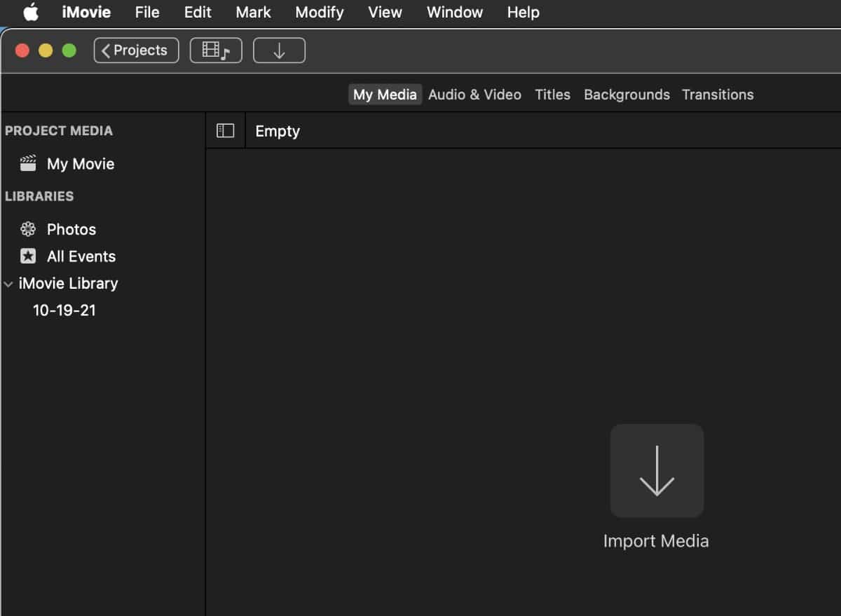Click the Import Media text label
The height and width of the screenshot is (616, 841).
pyautogui.click(x=656, y=541)
